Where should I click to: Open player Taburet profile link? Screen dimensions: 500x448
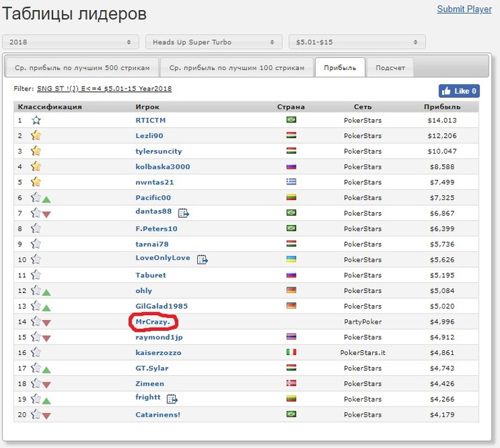point(151,275)
